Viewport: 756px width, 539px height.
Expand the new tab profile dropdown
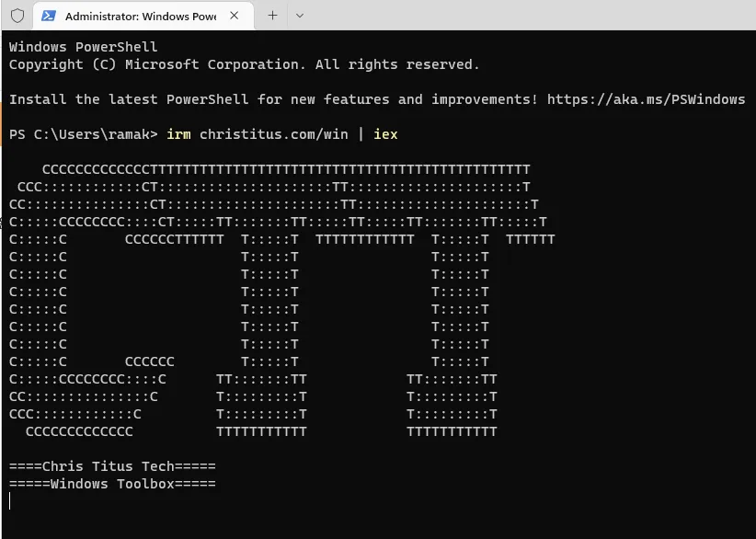(x=300, y=16)
